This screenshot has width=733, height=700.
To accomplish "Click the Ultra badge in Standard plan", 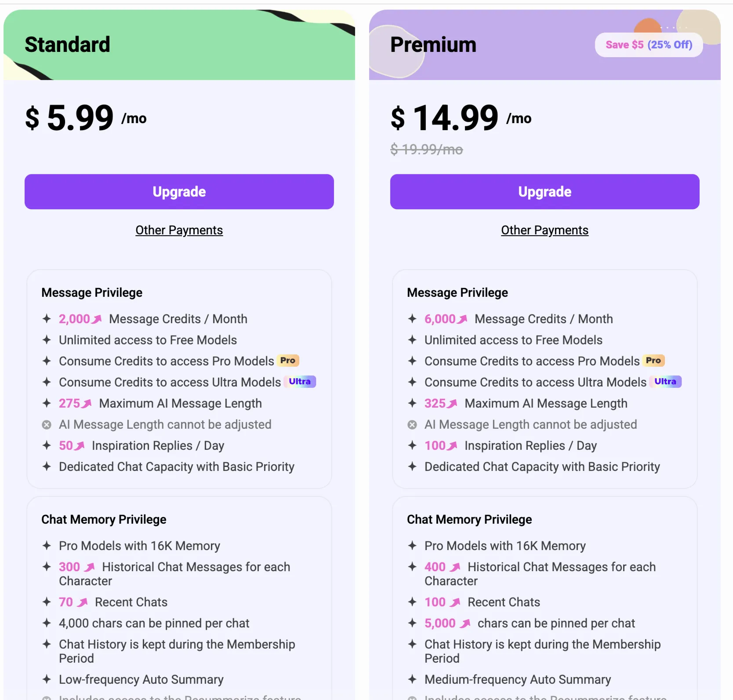I will pos(300,382).
